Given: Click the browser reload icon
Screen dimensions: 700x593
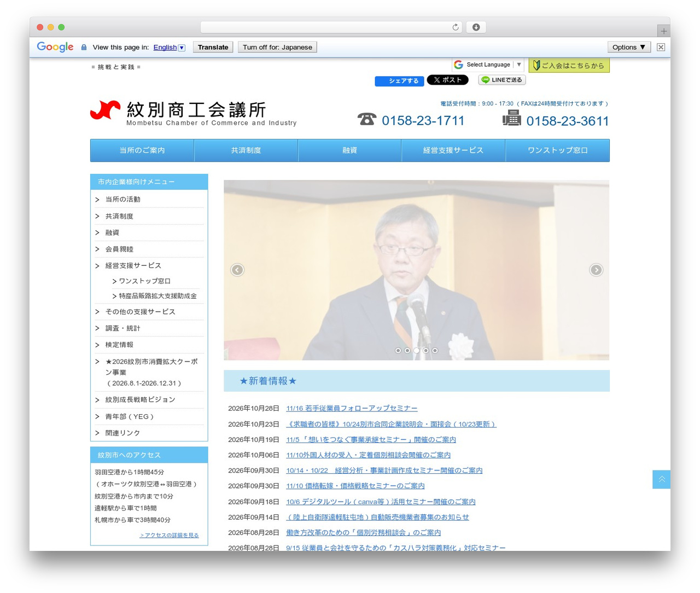Looking at the screenshot, I should (455, 27).
